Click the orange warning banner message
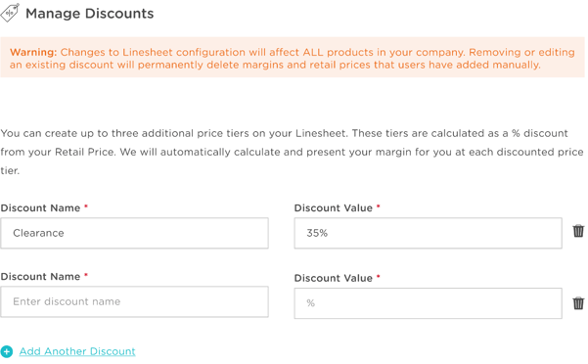The width and height of the screenshot is (588, 364). (x=293, y=58)
